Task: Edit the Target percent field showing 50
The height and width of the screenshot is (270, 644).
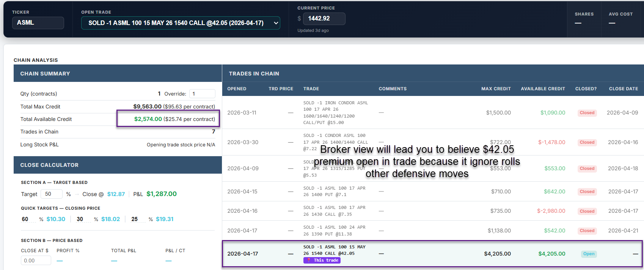Action: coord(51,194)
